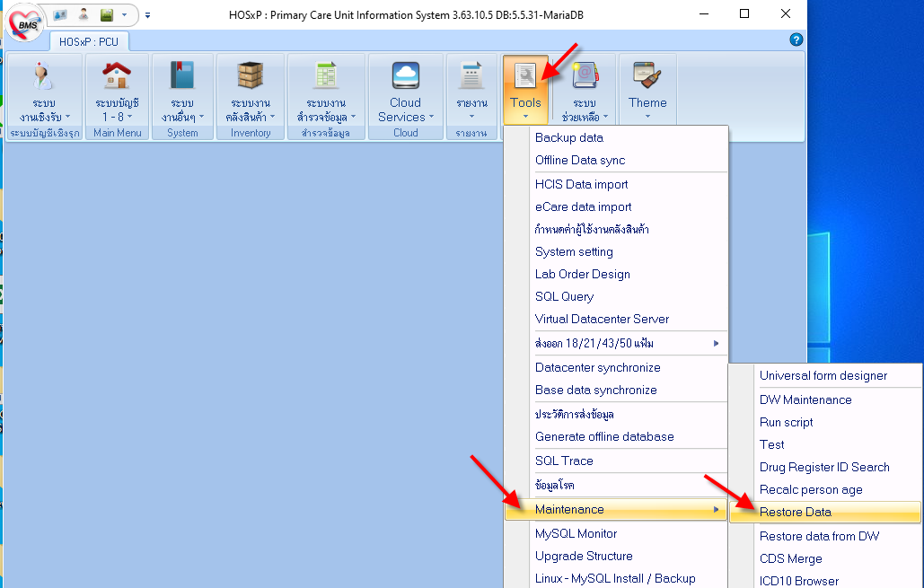This screenshot has width=924, height=588.
Task: Click the รายงาน report document icon
Action: click(471, 75)
